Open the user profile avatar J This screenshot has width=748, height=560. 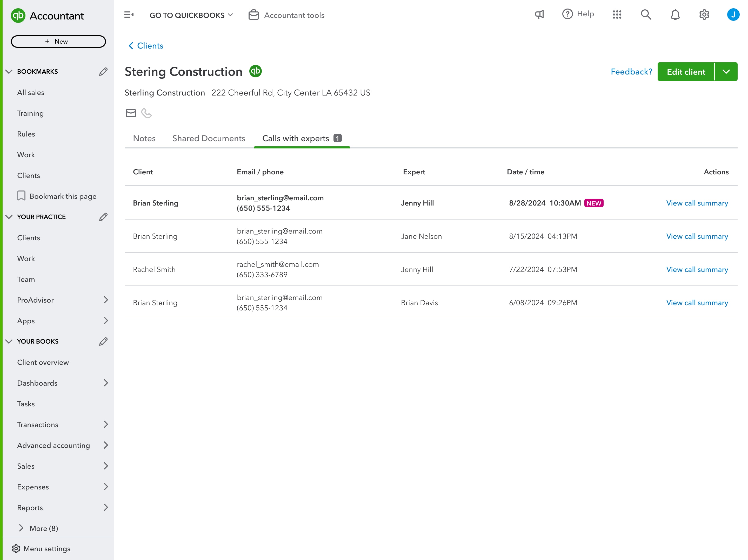733,15
